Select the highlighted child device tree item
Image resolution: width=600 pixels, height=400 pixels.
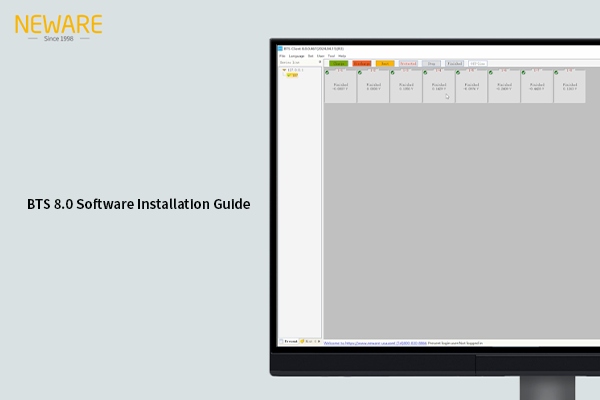pos(293,76)
